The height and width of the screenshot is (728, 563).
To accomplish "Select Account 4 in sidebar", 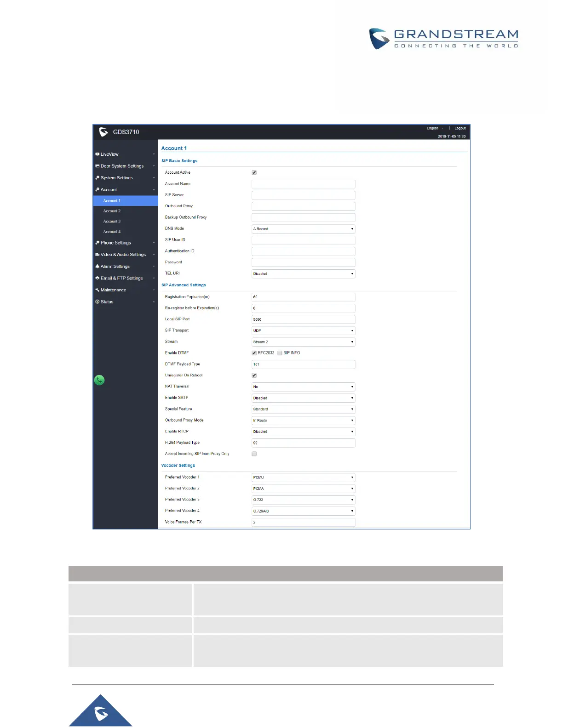I will coord(126,232).
